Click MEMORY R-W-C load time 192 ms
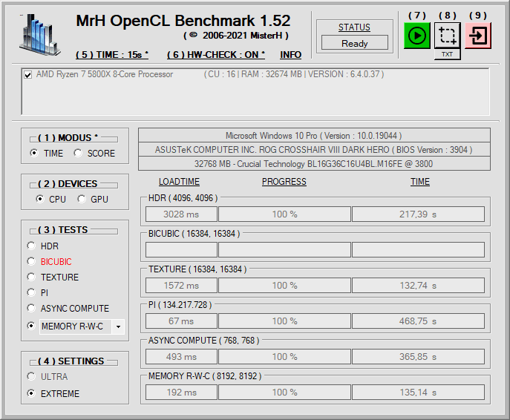The width and height of the screenshot is (510, 420). point(181,393)
